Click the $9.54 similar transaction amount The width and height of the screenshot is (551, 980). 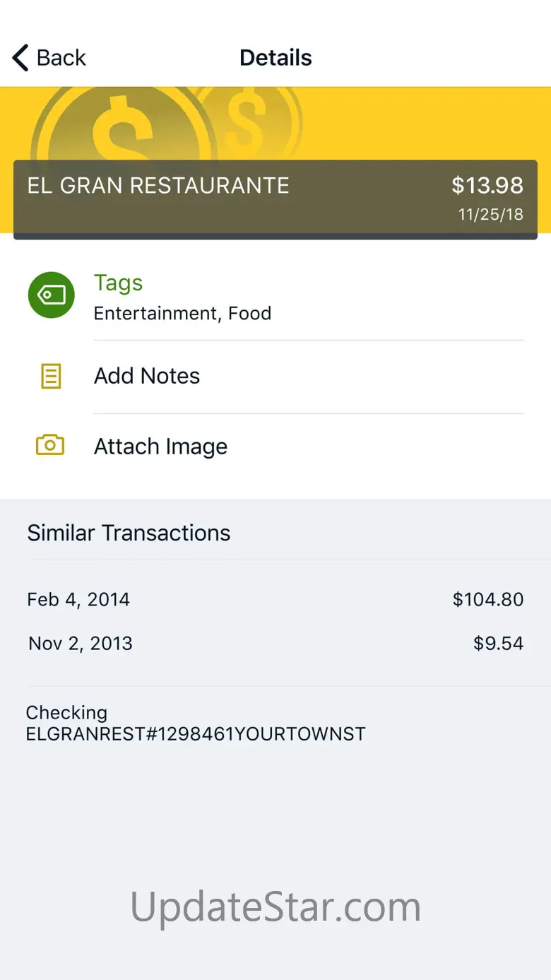[x=498, y=644]
